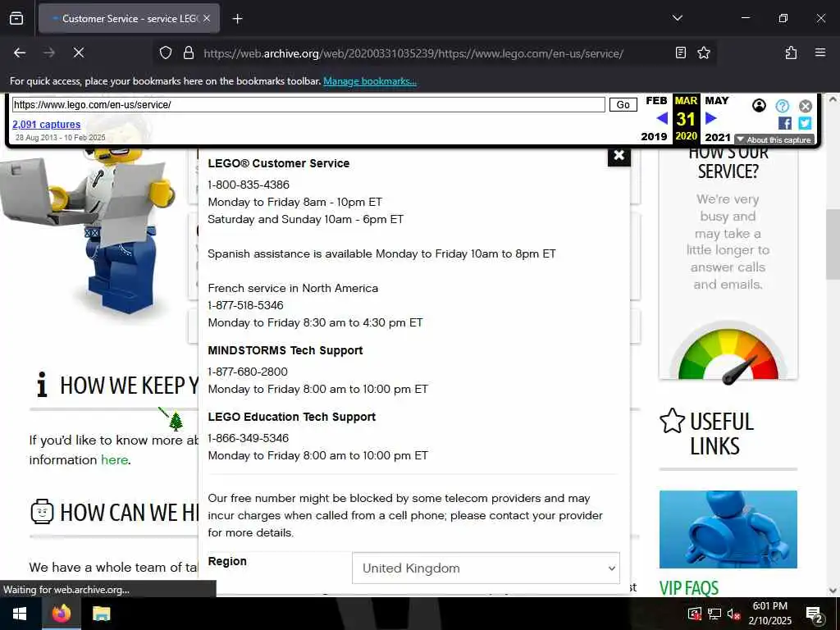Close the LEGO contact popup

619,155
